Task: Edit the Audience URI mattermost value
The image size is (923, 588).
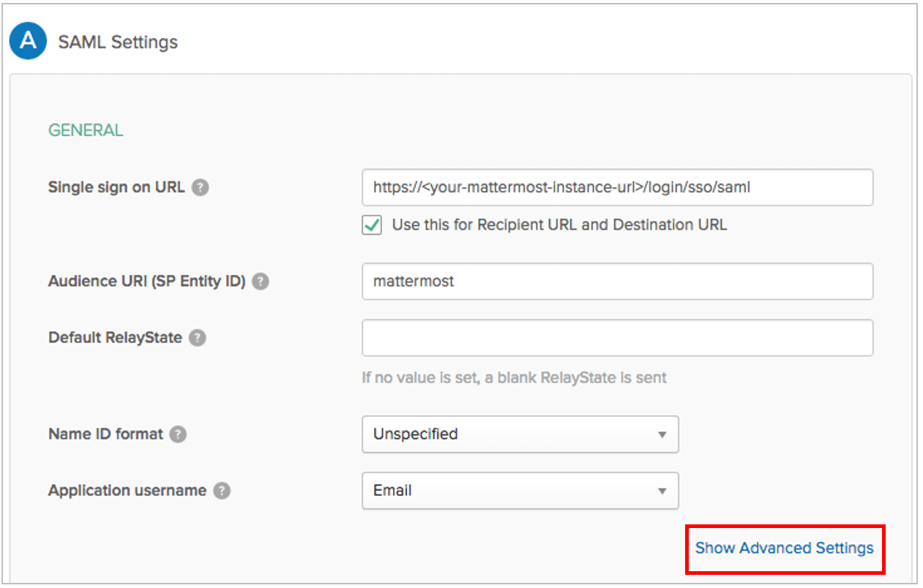Action: coord(617,281)
